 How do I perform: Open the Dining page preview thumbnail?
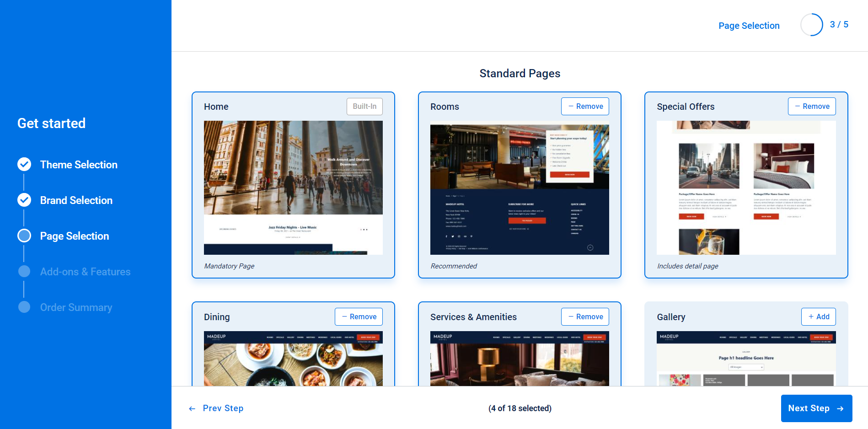pyautogui.click(x=293, y=359)
